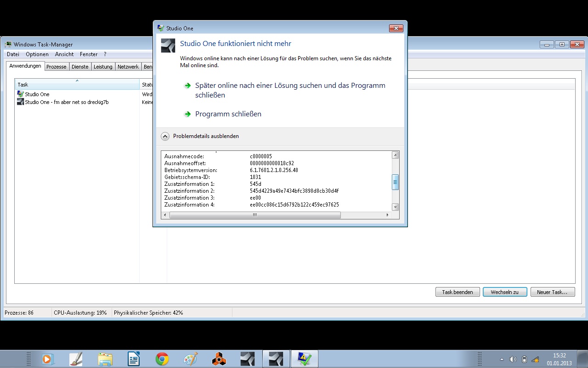Choose 'Später online nach einer Lösung suchen'
The height and width of the screenshot is (368, 588).
point(290,90)
